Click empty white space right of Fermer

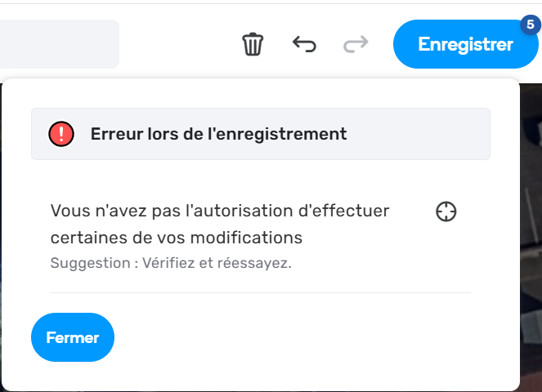pyautogui.click(x=311, y=337)
